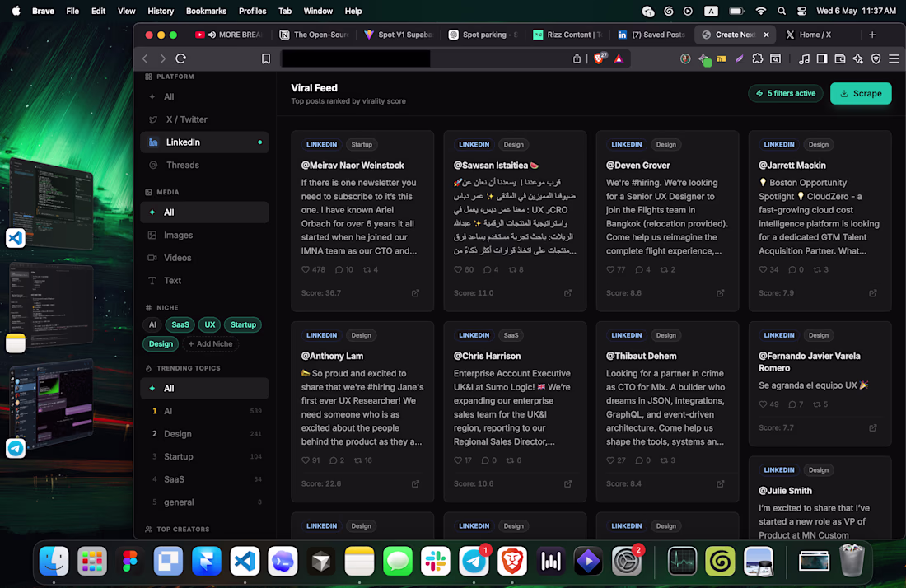Select X / Twitter platform filter
The width and height of the screenshot is (906, 588).
point(204,119)
